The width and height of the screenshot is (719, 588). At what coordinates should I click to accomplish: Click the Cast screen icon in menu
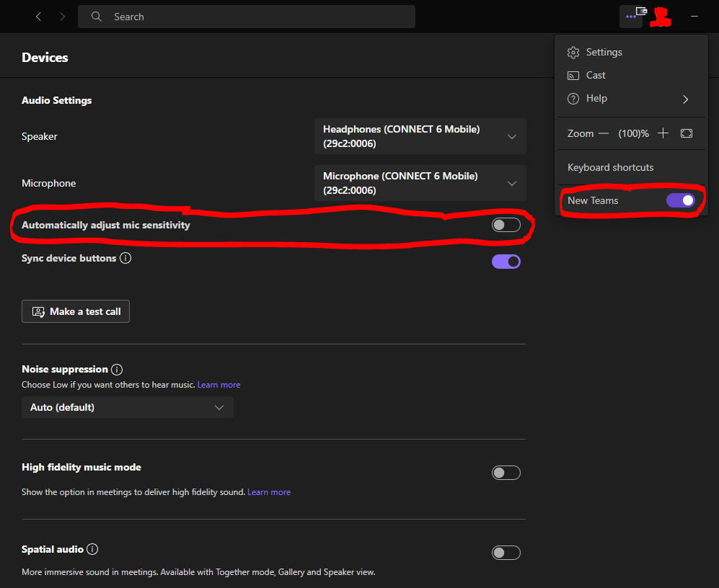[573, 75]
